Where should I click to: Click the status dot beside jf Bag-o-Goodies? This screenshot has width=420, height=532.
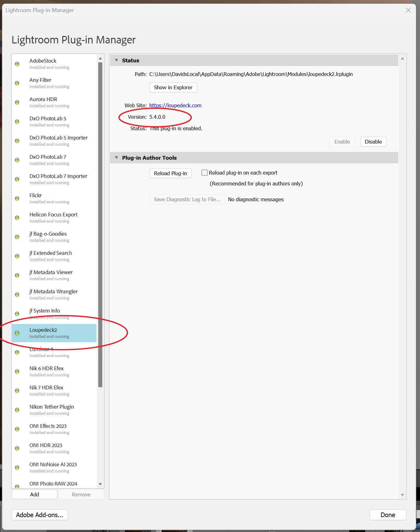click(x=17, y=237)
